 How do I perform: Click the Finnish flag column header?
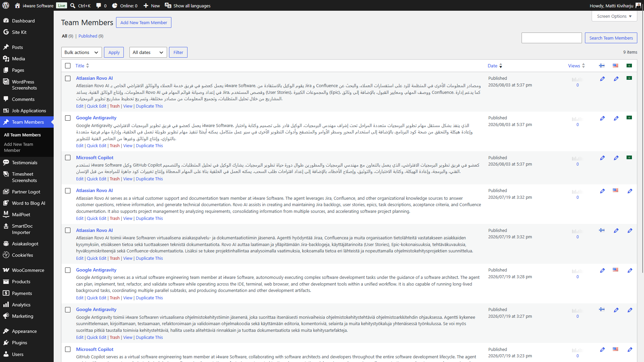(602, 66)
